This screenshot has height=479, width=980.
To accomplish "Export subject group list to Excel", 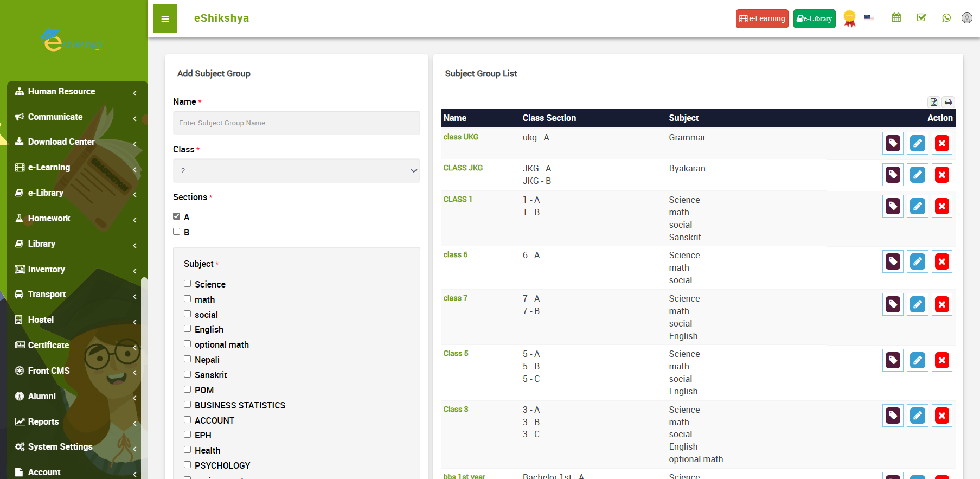I will tap(934, 102).
